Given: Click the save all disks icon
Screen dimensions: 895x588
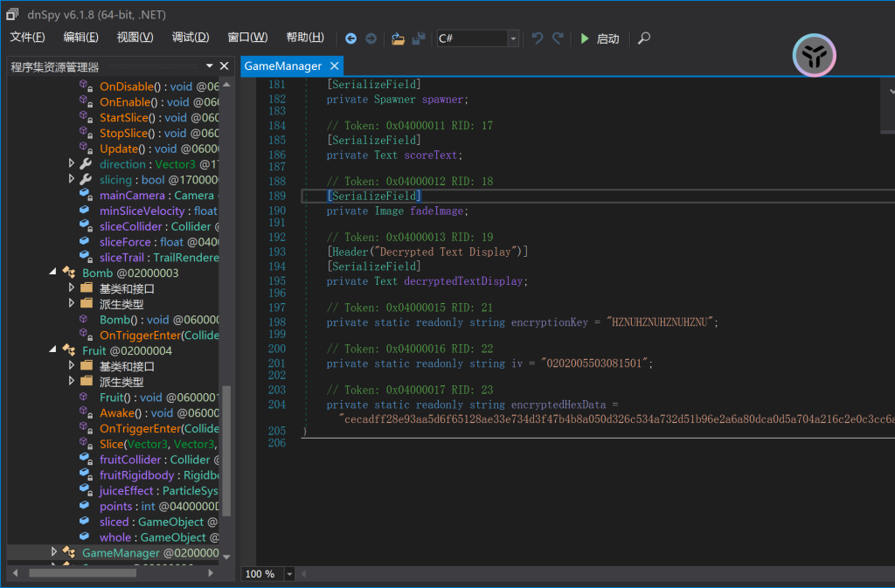Looking at the screenshot, I should 419,38.
